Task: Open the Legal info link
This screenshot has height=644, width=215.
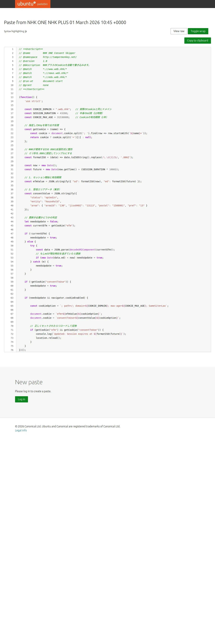Action: click(x=21, y=430)
